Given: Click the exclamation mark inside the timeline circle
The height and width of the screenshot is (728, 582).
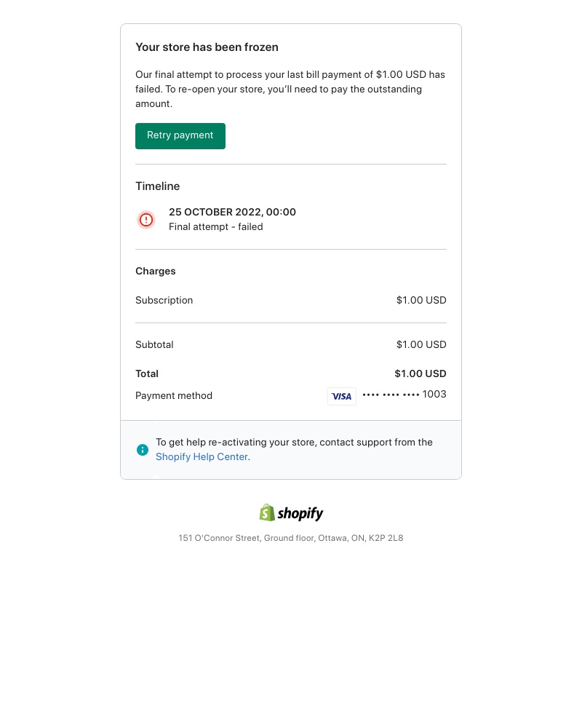Looking at the screenshot, I should 146,219.
